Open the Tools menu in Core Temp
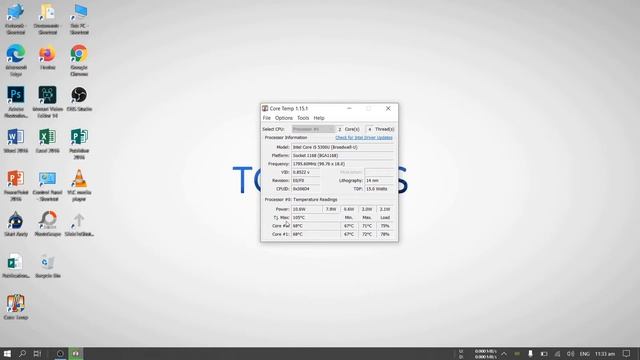640x360 pixels. [x=303, y=118]
